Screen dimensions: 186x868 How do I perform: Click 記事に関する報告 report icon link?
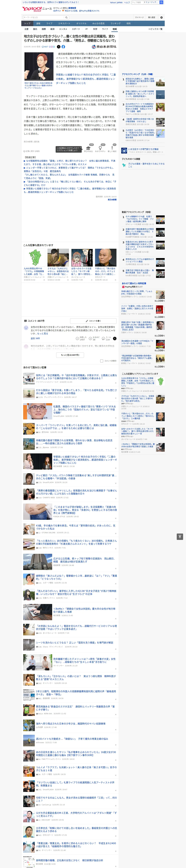pos(31,151)
